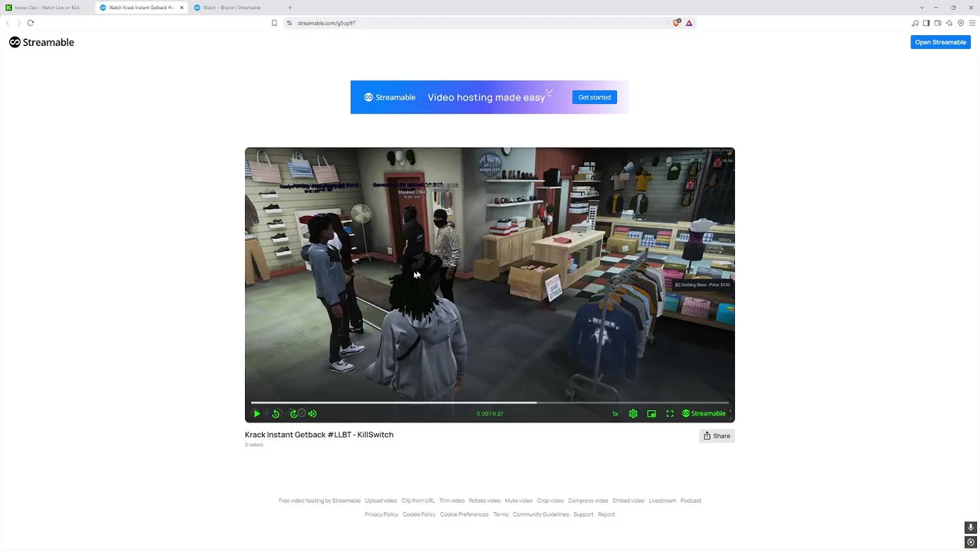Click the video title Krack Instant Getback

(x=319, y=435)
